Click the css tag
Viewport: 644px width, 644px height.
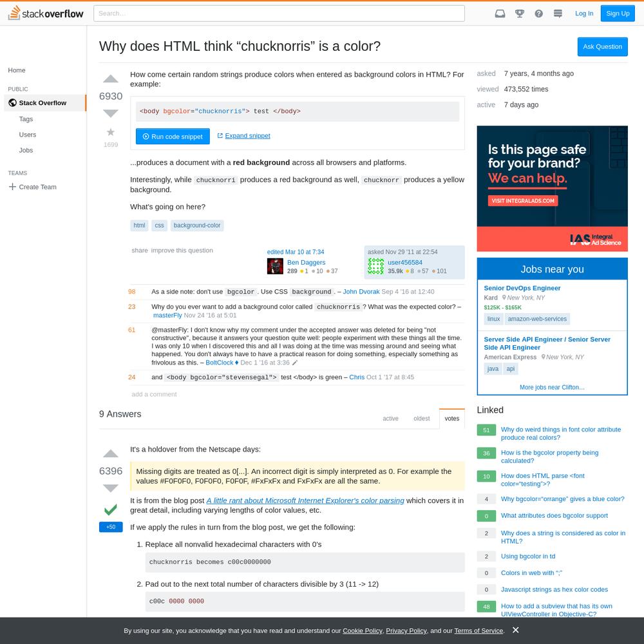[159, 225]
